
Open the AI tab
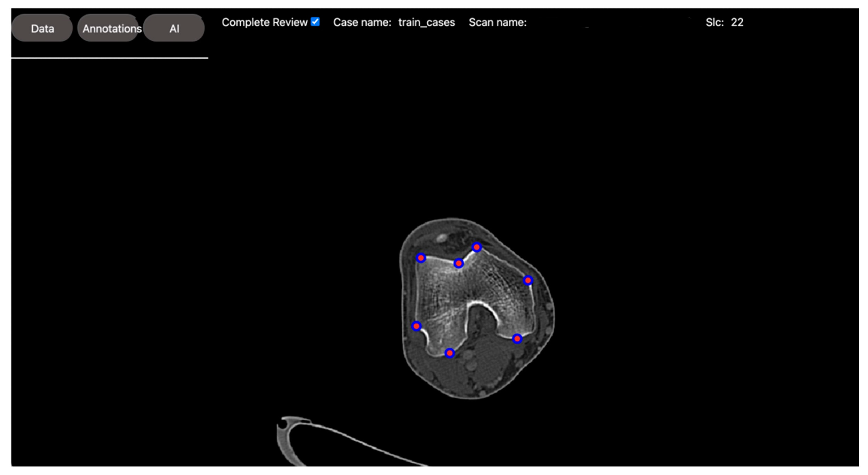tap(174, 29)
